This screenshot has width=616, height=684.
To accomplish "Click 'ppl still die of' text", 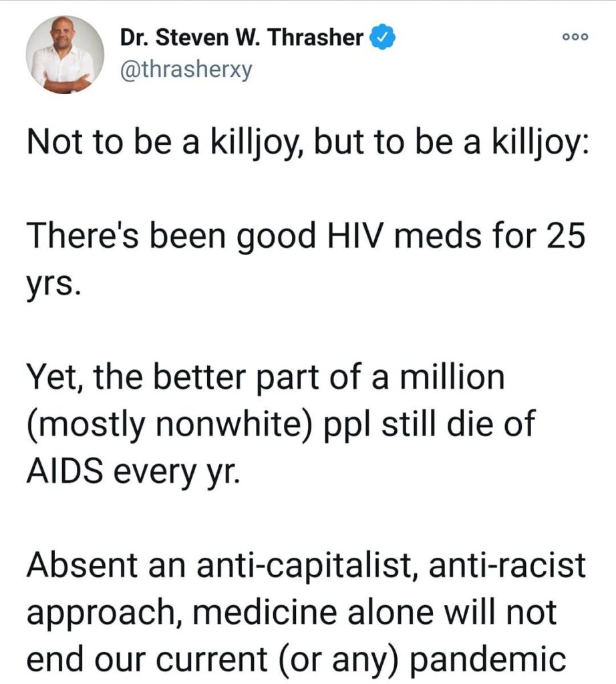I will tap(430, 424).
